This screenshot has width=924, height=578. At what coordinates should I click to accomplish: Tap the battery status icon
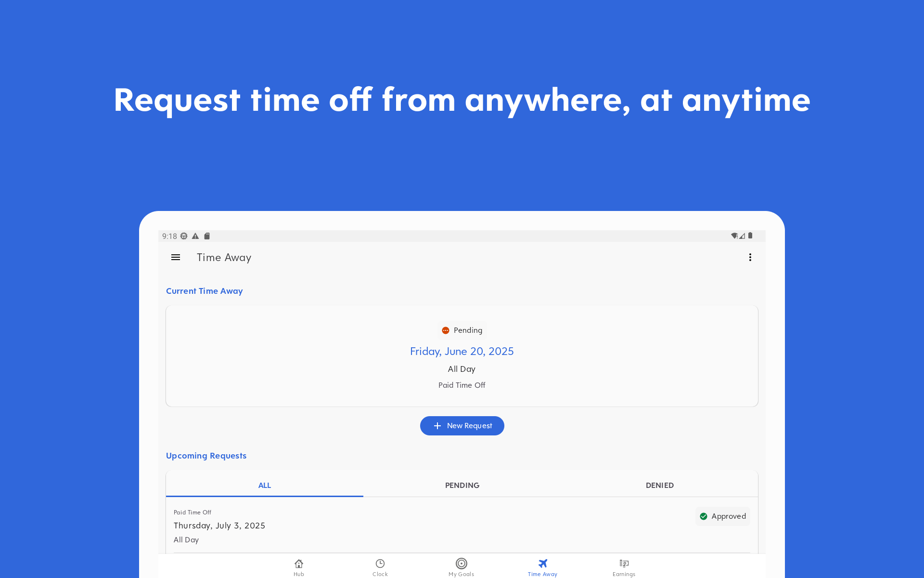750,236
